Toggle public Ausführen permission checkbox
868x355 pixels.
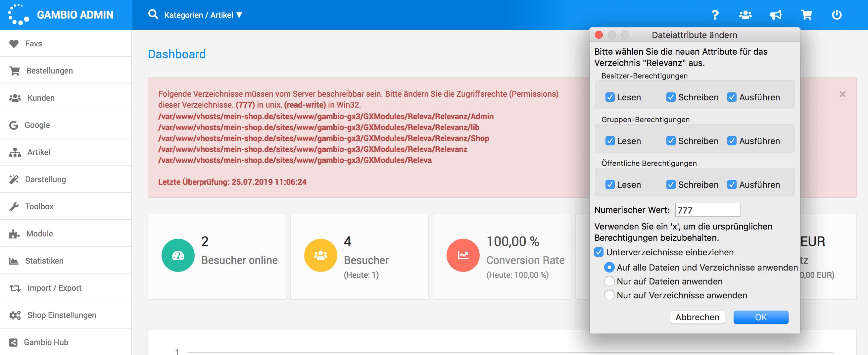[x=732, y=185]
